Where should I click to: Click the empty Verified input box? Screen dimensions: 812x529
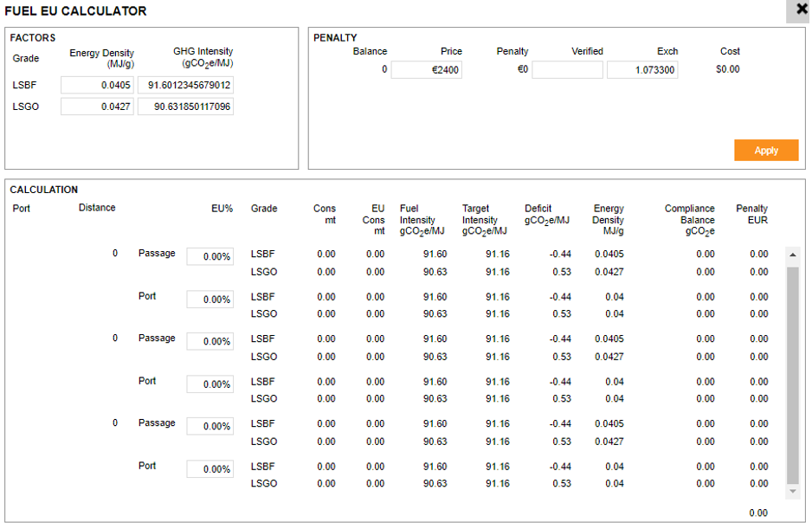(567, 70)
